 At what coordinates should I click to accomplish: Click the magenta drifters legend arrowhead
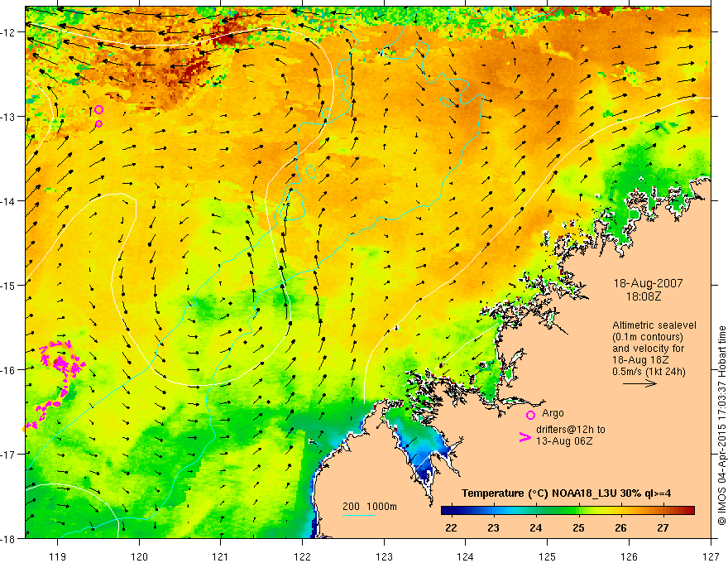click(x=524, y=437)
